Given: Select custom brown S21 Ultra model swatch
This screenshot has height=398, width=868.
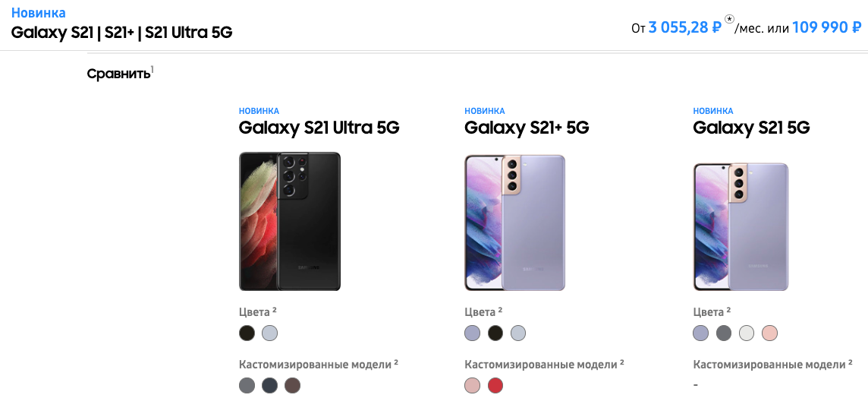Looking at the screenshot, I should tap(293, 386).
